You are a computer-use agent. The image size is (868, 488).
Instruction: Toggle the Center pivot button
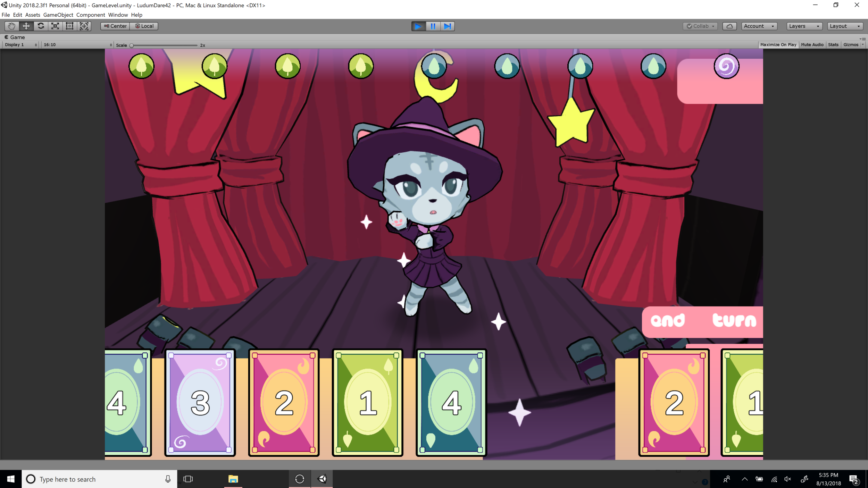pyautogui.click(x=115, y=26)
